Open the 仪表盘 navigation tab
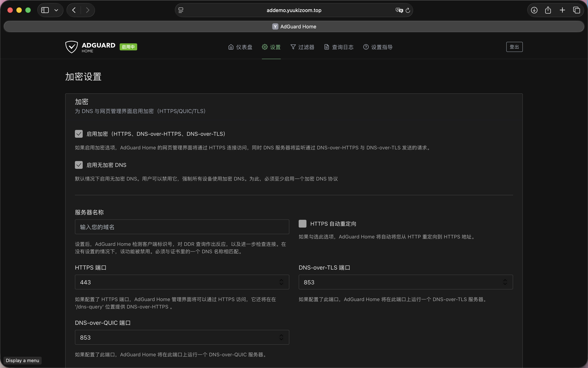588x368 pixels. (x=240, y=47)
